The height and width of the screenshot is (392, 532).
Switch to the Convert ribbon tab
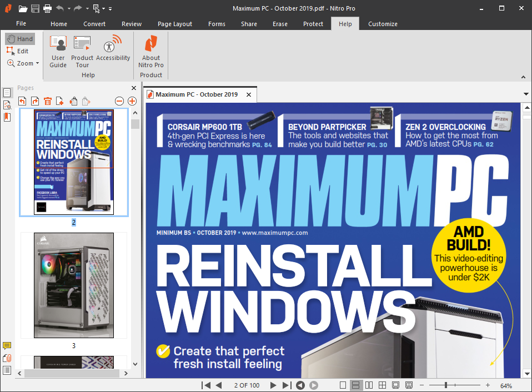tap(94, 24)
